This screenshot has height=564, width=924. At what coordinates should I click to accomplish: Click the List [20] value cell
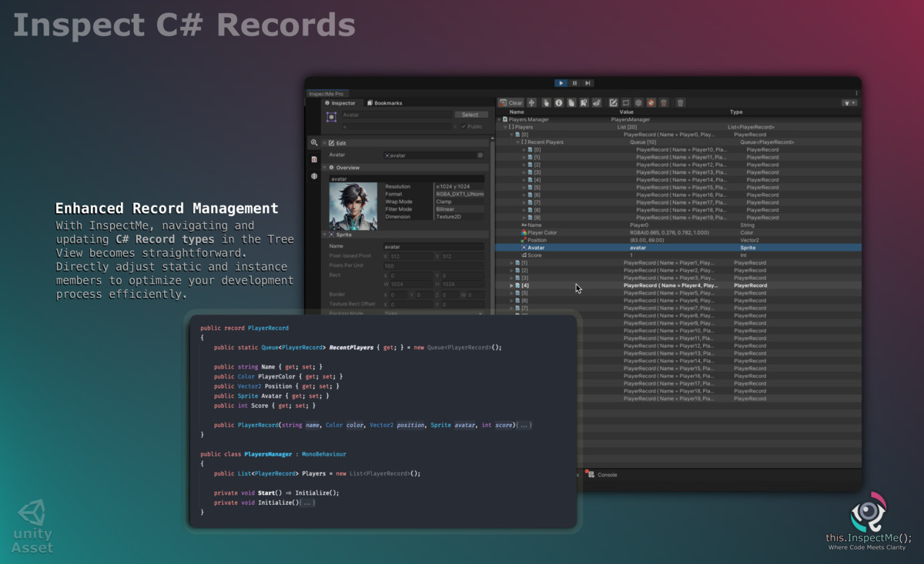[x=627, y=127]
